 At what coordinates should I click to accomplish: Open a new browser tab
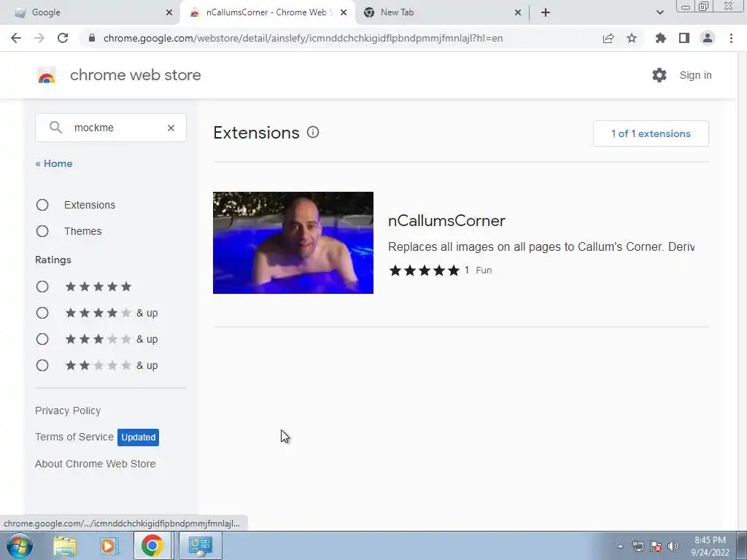(546, 12)
